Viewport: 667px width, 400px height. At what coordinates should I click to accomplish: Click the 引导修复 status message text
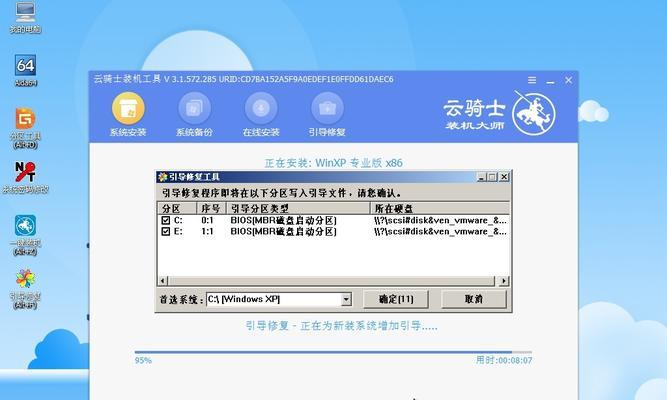(342, 326)
